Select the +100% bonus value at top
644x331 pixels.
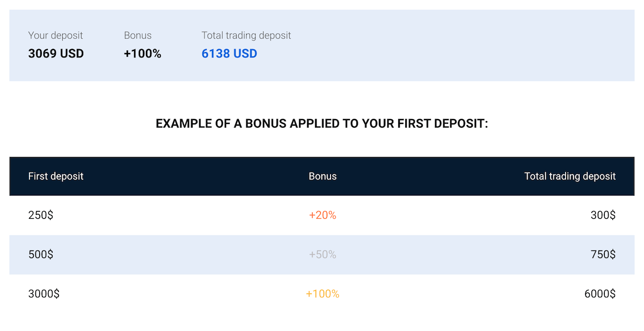click(142, 54)
